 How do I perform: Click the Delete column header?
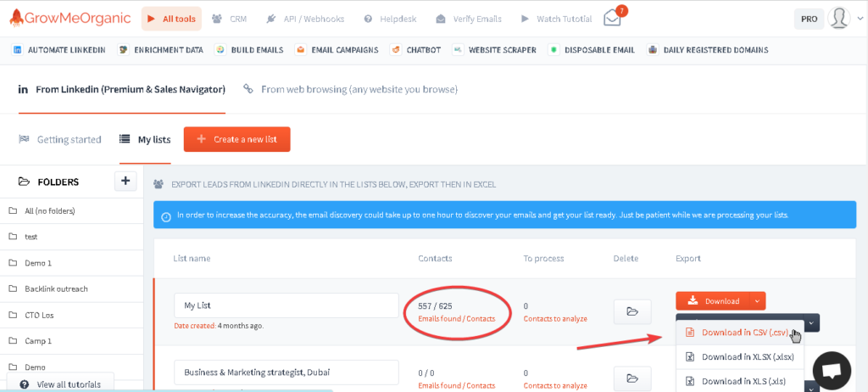pos(626,259)
